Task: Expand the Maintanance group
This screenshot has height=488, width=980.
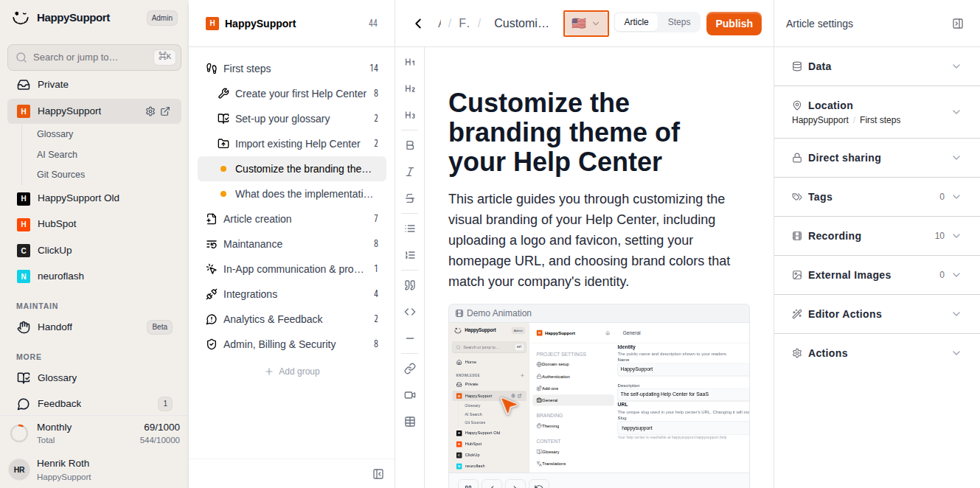Action: click(292, 244)
